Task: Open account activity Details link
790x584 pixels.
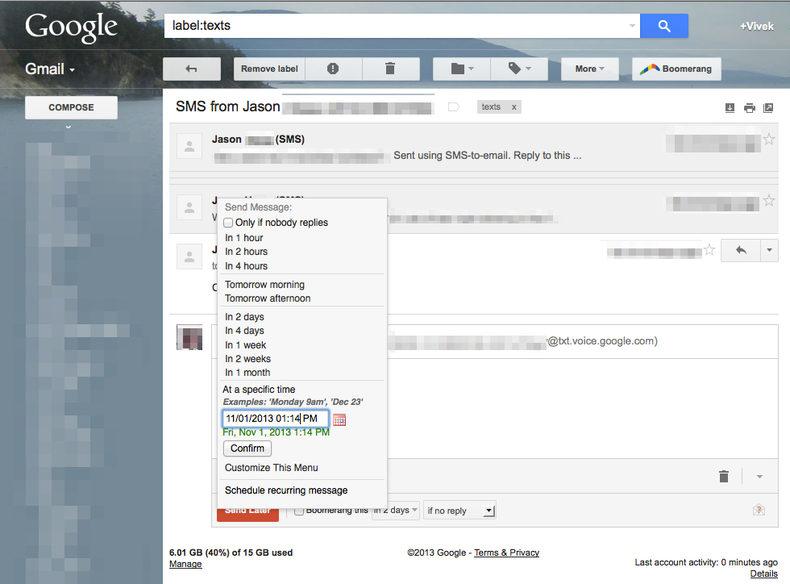Action: tap(764, 573)
